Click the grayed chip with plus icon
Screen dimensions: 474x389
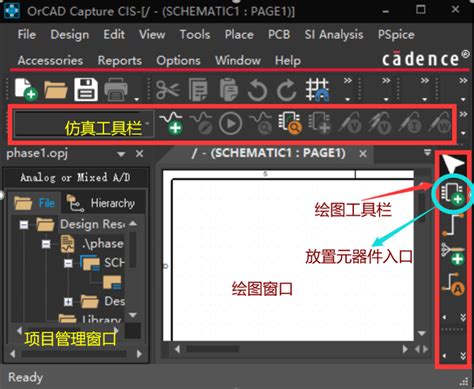(320, 123)
